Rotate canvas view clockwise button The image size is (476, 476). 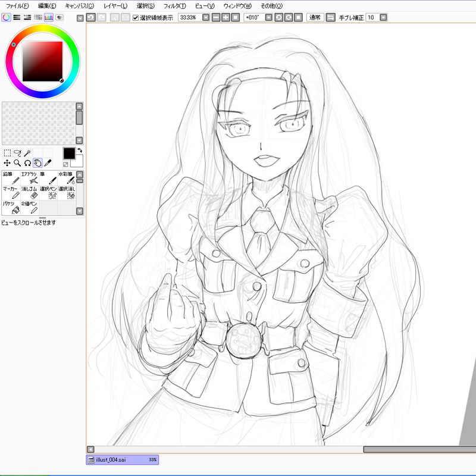[289, 17]
